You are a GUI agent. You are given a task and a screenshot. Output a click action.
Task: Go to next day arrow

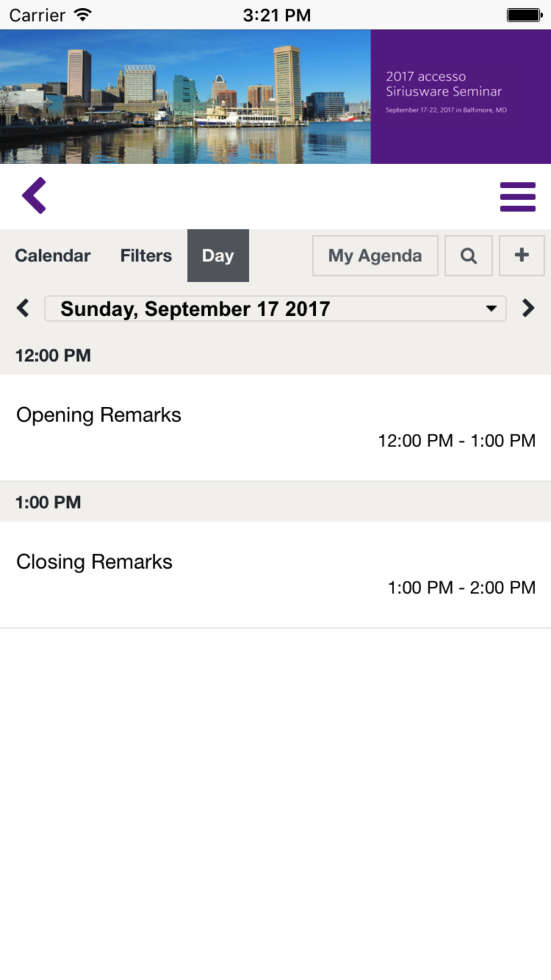click(x=528, y=308)
